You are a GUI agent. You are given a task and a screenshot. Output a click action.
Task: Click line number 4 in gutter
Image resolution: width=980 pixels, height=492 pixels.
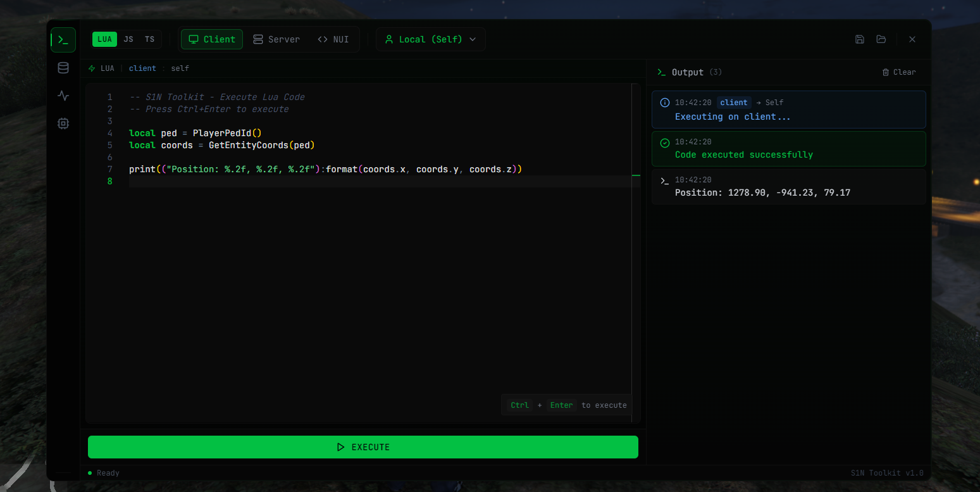110,133
